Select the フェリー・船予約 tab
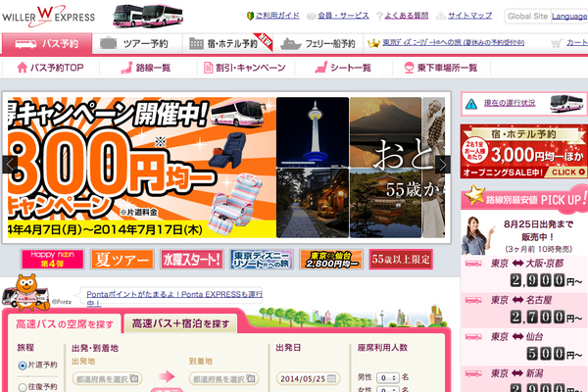 [x=318, y=44]
